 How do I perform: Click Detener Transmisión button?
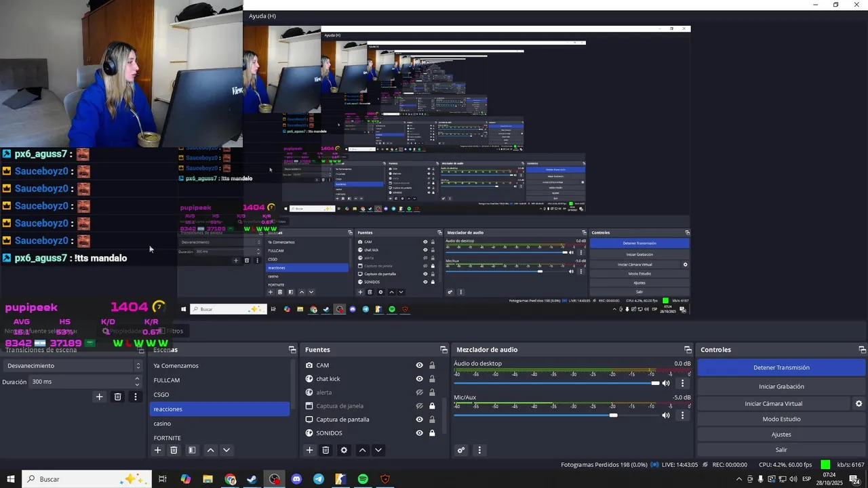point(781,367)
